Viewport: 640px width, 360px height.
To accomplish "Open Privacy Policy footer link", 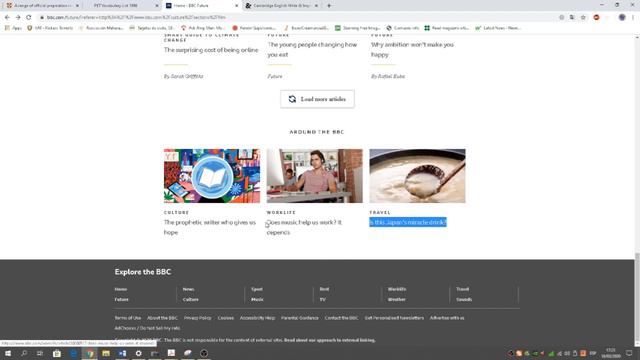I will pos(198,318).
